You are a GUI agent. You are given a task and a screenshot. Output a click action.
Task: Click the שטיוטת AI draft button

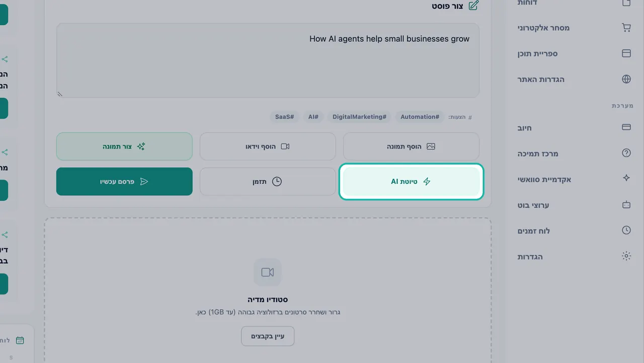(411, 181)
